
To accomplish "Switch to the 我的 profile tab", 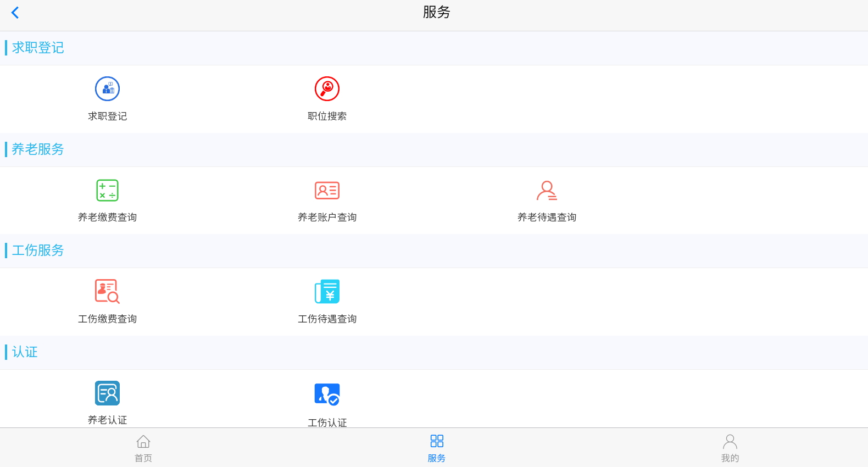I will 730,448.
